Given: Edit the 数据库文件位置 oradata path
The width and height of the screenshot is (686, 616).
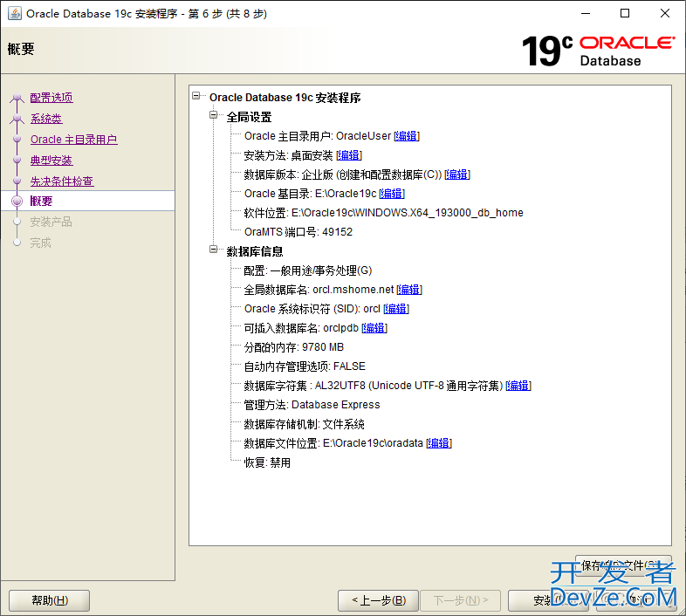Looking at the screenshot, I should tap(439, 443).
